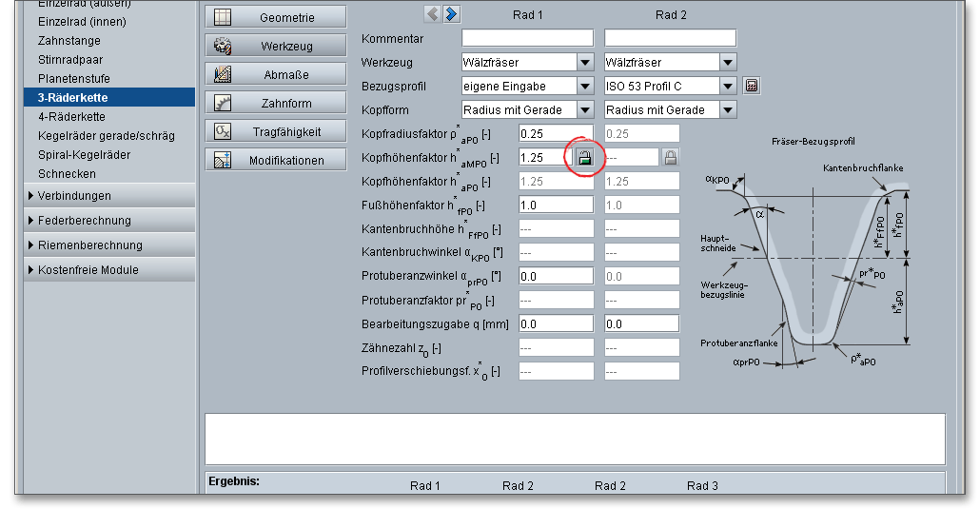Expand the Kopfform dropdown for Rad 2

pos(728,110)
